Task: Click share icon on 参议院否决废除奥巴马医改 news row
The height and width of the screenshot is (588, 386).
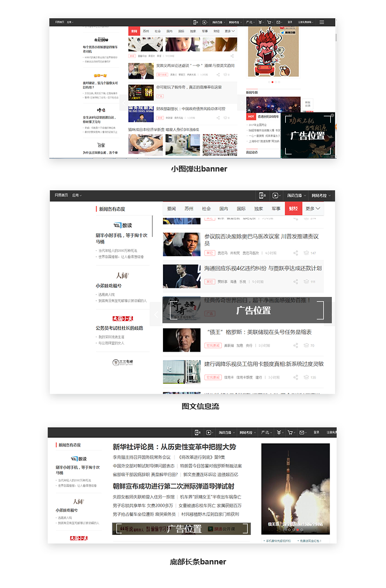Action: coord(295,253)
